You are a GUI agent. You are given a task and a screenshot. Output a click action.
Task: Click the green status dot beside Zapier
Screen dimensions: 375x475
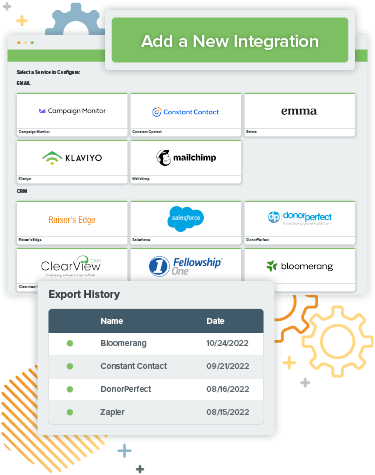[x=70, y=412]
